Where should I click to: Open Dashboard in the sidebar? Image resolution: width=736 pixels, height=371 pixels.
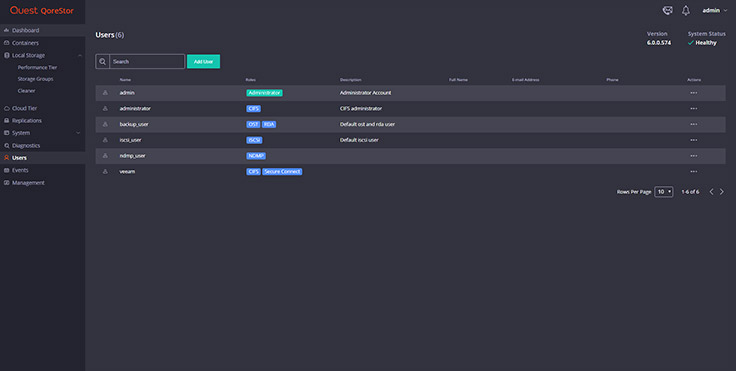43,30
